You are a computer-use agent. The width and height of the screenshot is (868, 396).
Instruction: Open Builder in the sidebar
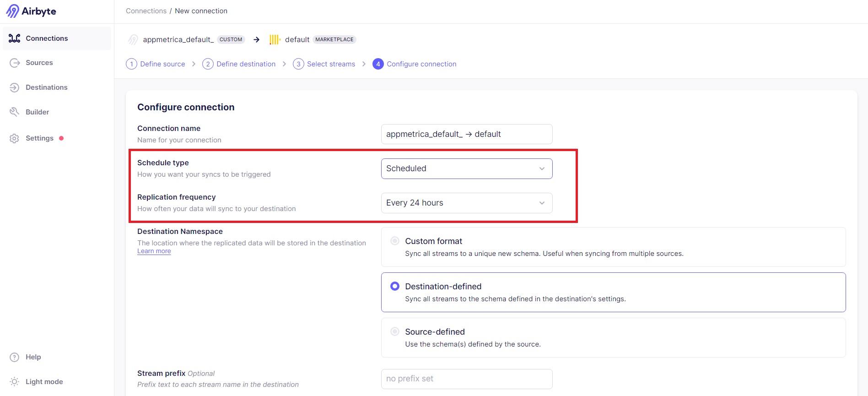point(57,112)
